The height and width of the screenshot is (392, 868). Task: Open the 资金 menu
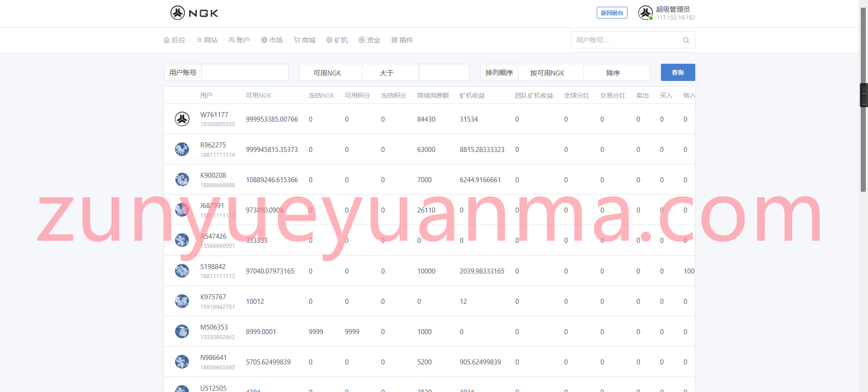tap(369, 40)
